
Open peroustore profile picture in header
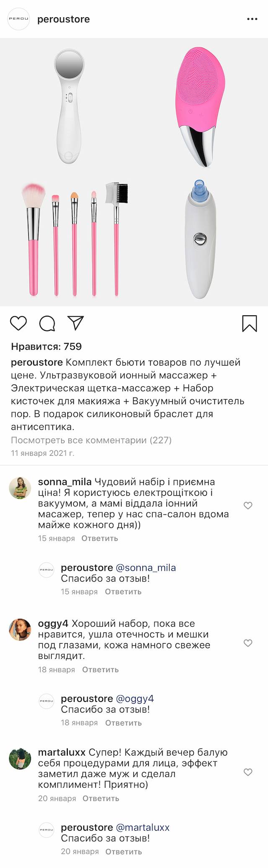(19, 19)
